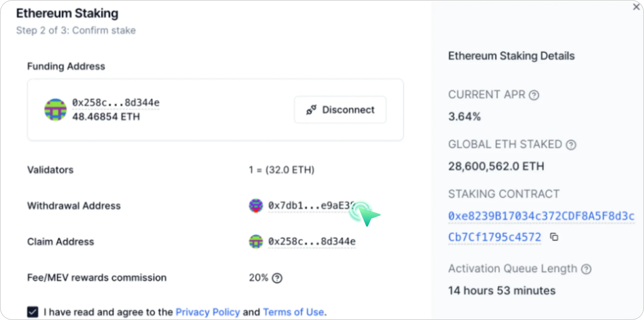Disconnect the funding wallet

340,110
